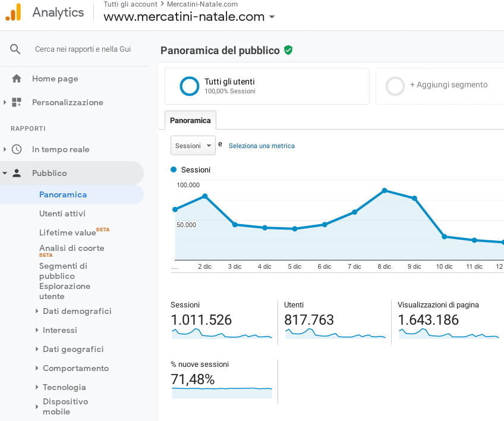Image resolution: width=504 pixels, height=421 pixels.
Task: Open the Sessioni metric dropdown
Action: click(193, 145)
